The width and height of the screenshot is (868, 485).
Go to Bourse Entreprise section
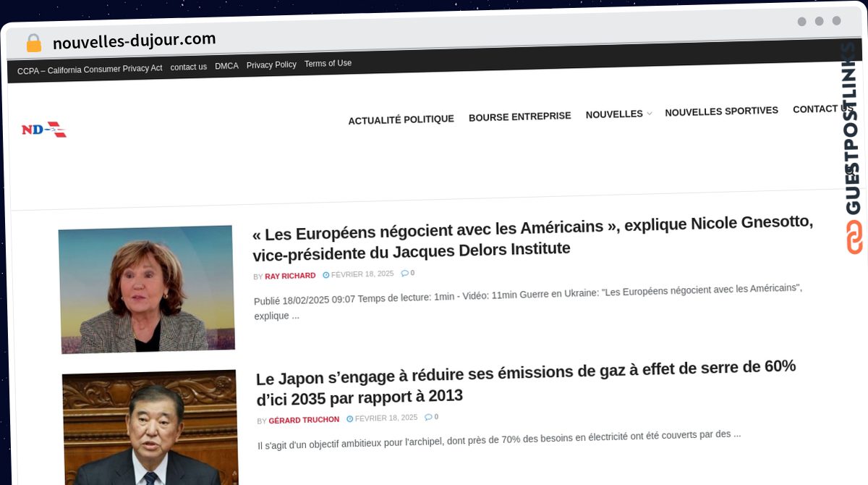(519, 116)
